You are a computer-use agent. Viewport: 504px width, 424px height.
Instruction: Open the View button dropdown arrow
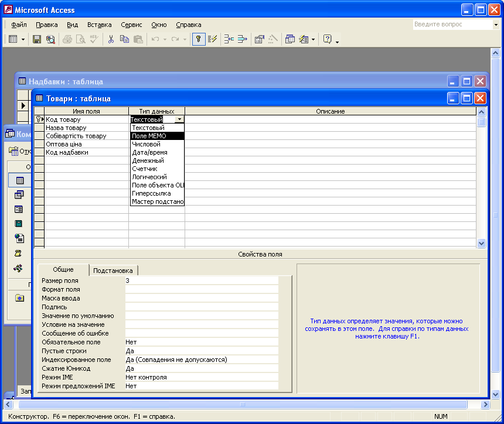click(23, 39)
